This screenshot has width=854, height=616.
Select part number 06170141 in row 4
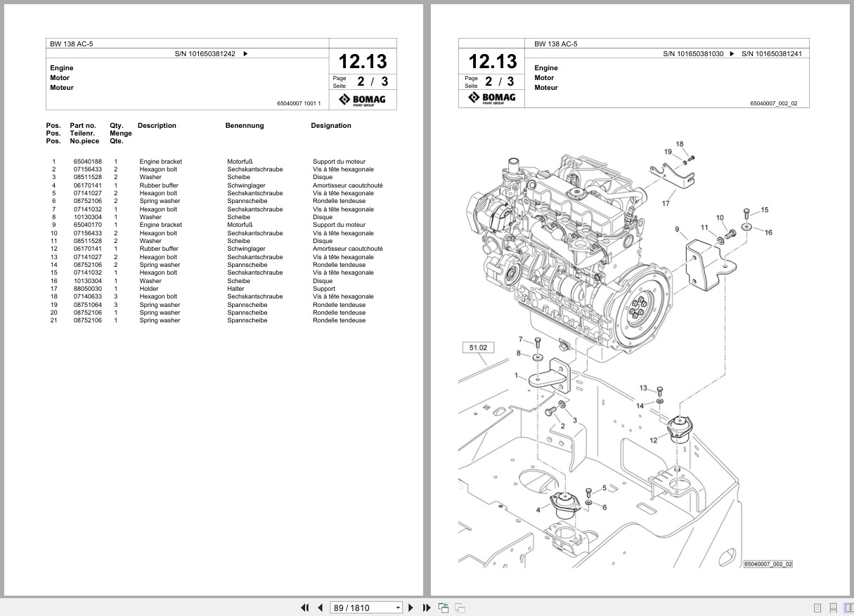click(87, 185)
